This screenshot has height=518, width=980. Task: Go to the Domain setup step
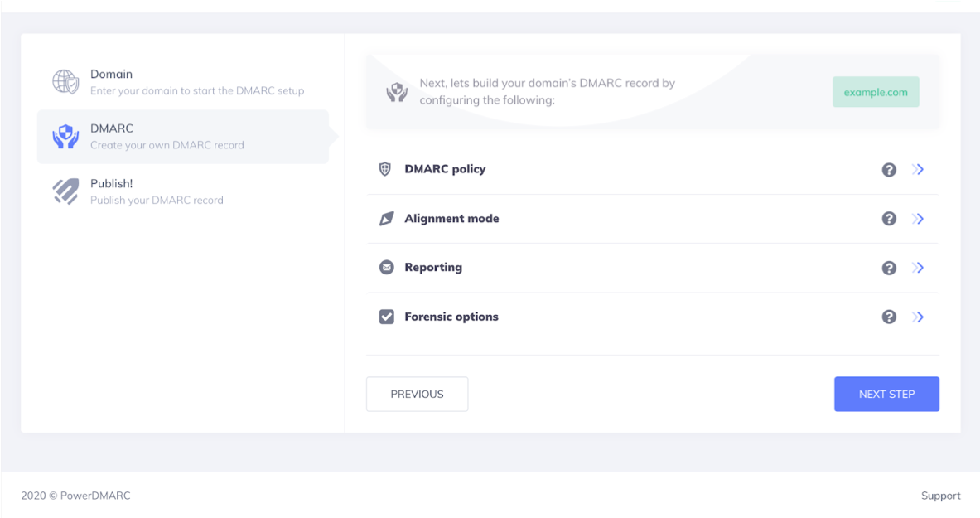click(182, 82)
